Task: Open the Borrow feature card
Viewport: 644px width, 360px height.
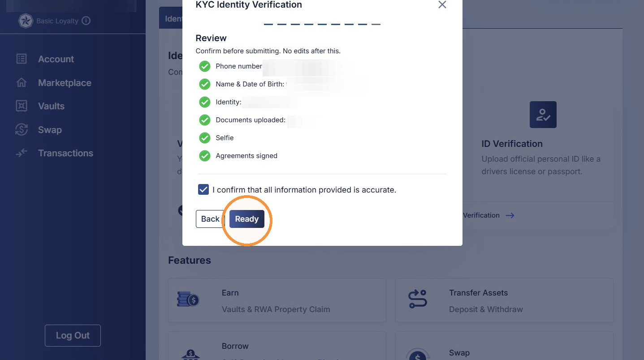Action: click(277, 346)
